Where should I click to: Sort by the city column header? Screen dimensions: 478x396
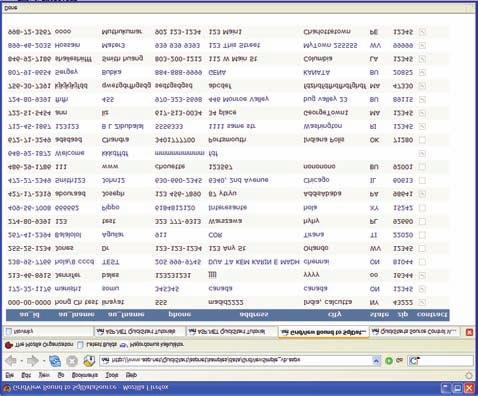[x=334, y=314]
